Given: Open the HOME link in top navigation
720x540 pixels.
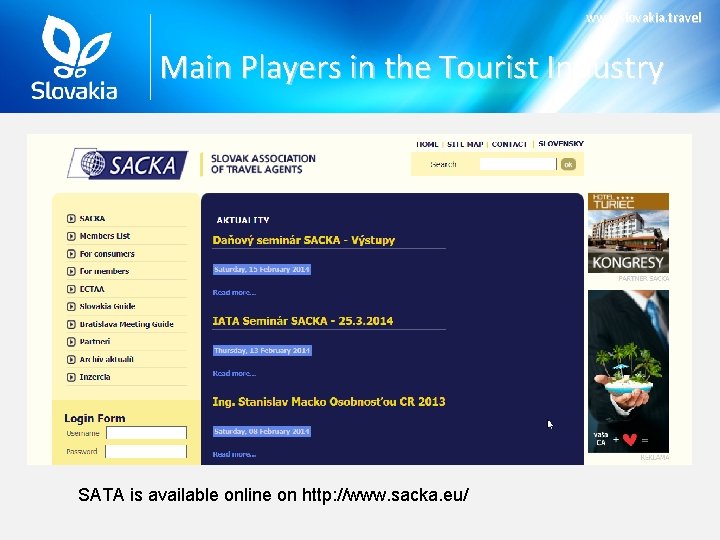Looking at the screenshot, I should (427, 144).
